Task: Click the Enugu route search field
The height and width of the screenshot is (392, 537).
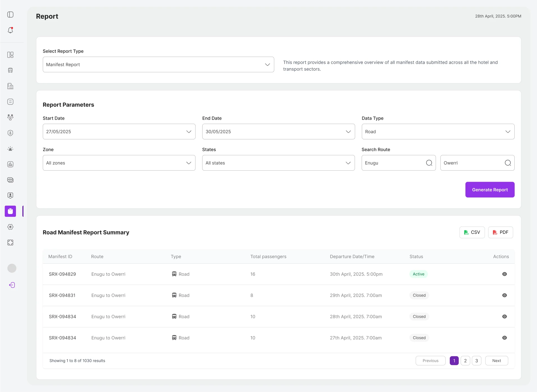Action: click(399, 163)
